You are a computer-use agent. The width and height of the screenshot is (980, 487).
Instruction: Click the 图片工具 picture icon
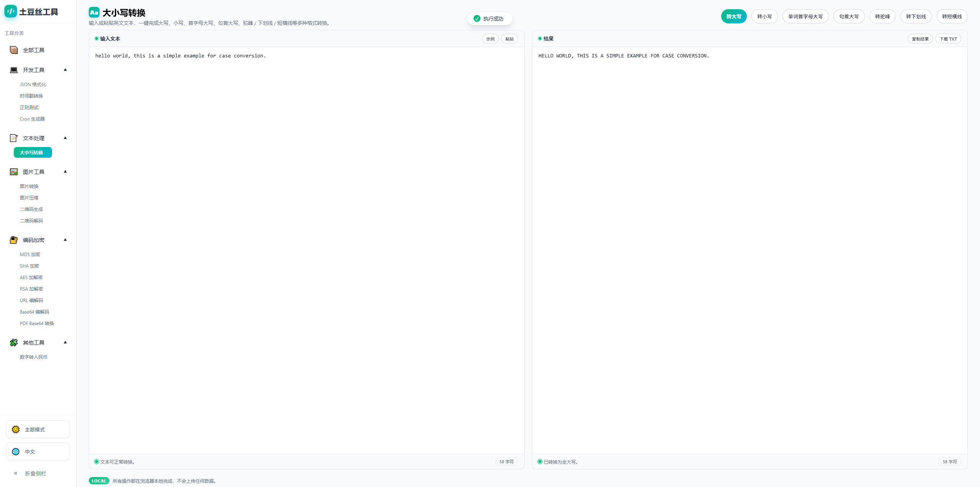[14, 172]
